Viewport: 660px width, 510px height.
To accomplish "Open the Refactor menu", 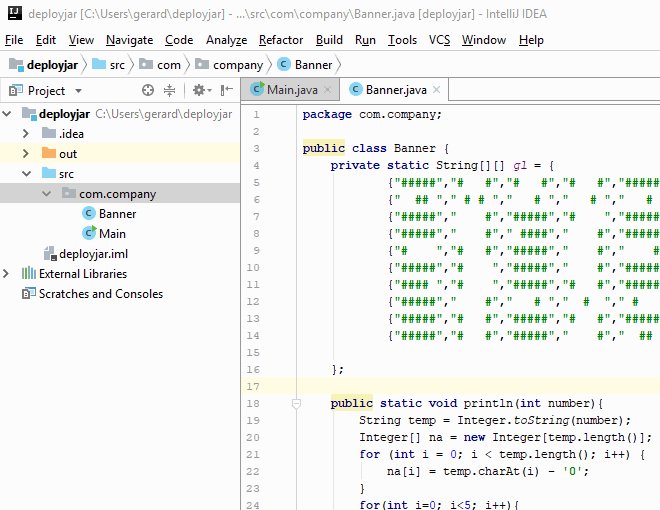I will [x=280, y=40].
